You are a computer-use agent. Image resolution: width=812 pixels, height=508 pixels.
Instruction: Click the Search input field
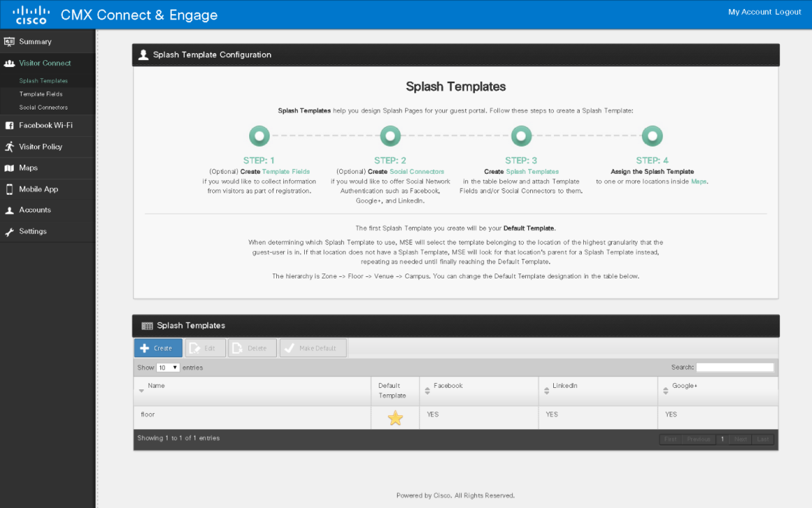(x=735, y=367)
